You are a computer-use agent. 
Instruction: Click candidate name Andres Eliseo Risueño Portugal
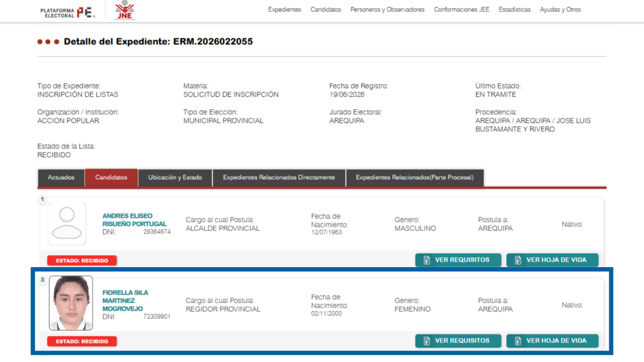135,220
